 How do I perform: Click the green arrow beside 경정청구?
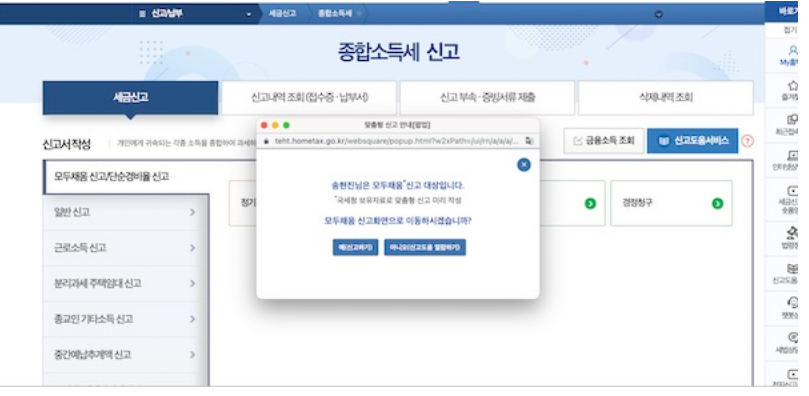tap(717, 204)
